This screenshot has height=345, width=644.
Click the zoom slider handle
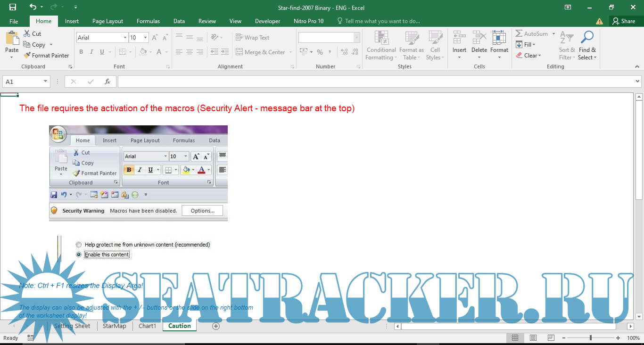pos(591,338)
